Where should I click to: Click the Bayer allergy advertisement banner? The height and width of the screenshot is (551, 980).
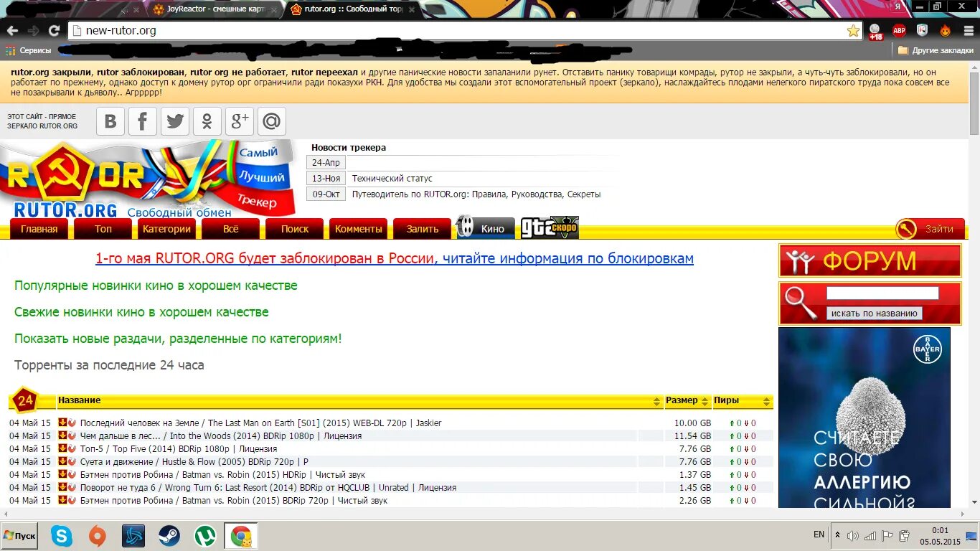click(x=864, y=418)
